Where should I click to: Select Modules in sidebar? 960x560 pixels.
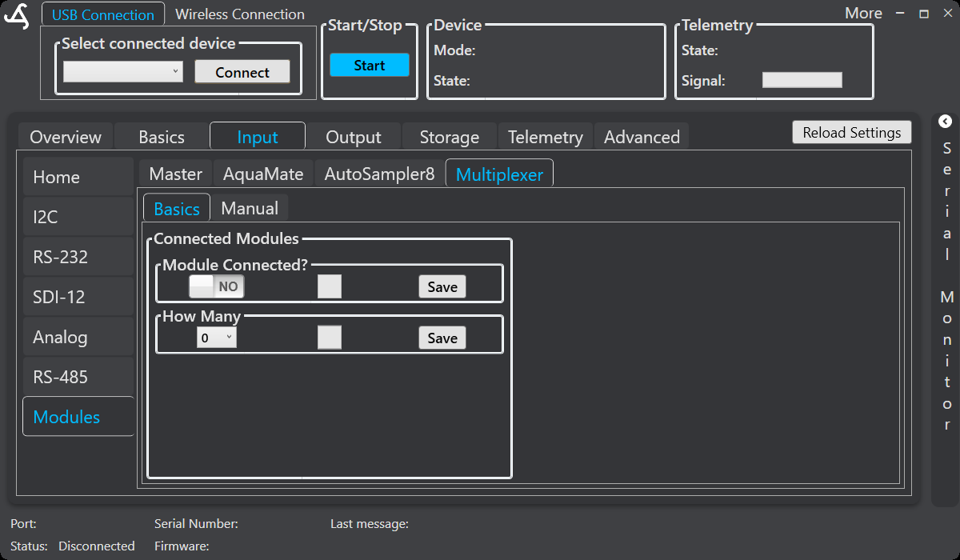(78, 417)
